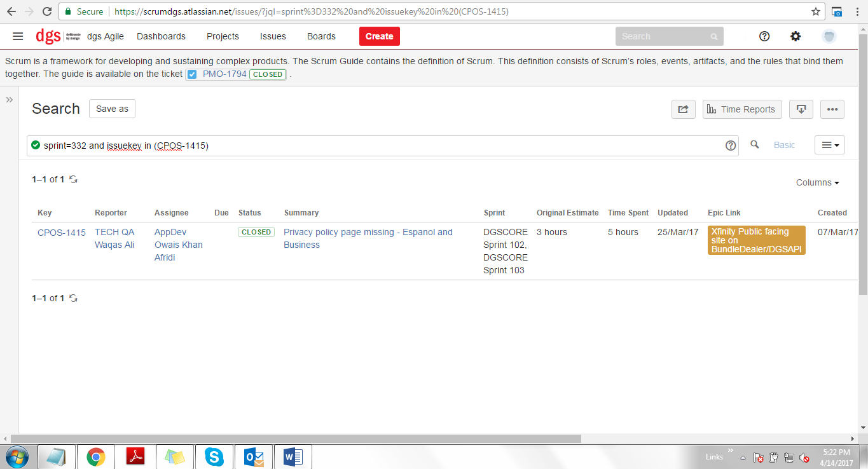Click the share search results icon

tap(683, 109)
